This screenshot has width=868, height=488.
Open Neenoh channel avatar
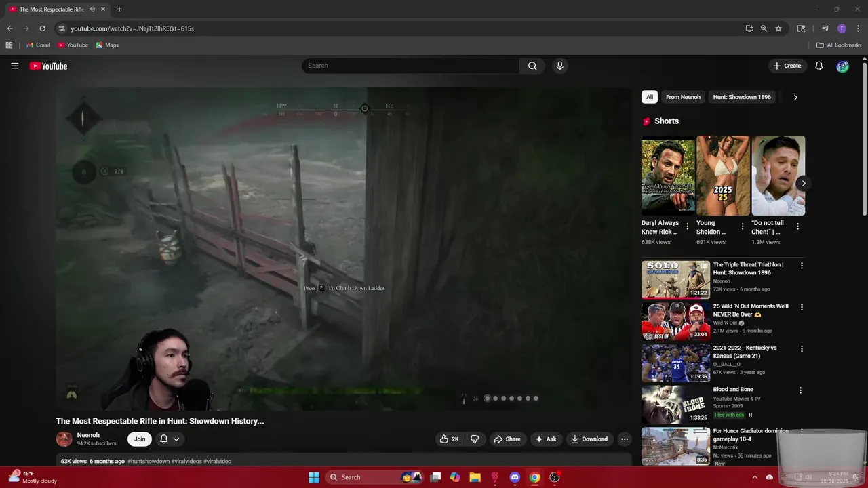pos(64,439)
